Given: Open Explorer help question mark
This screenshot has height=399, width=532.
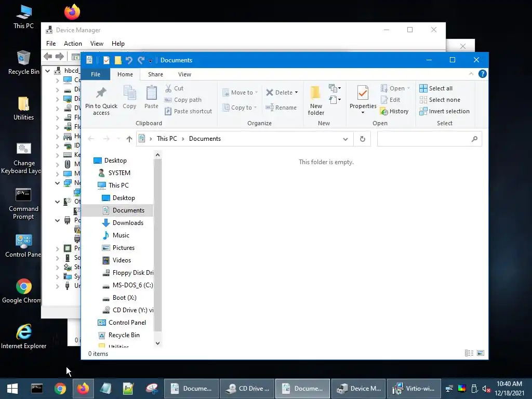Looking at the screenshot, I should tap(483, 74).
